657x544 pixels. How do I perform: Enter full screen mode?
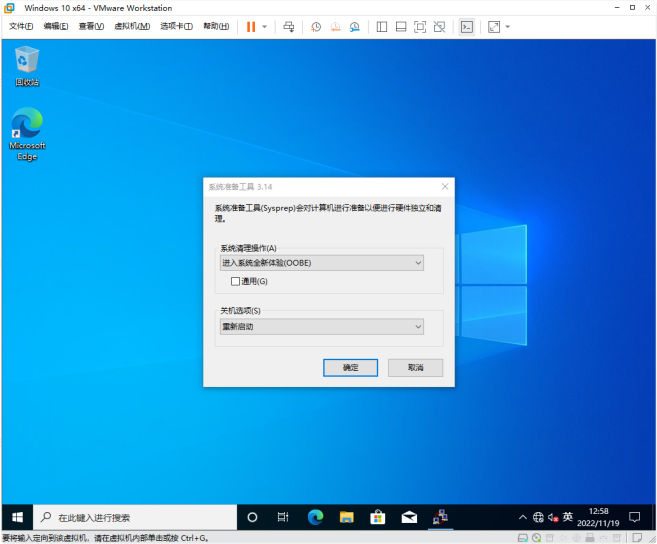pos(420,27)
